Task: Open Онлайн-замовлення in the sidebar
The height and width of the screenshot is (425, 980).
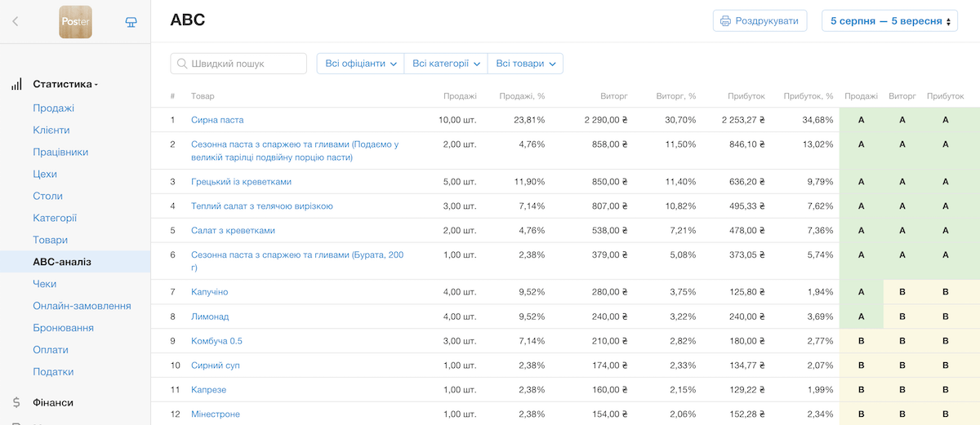Action: pyautogui.click(x=82, y=306)
